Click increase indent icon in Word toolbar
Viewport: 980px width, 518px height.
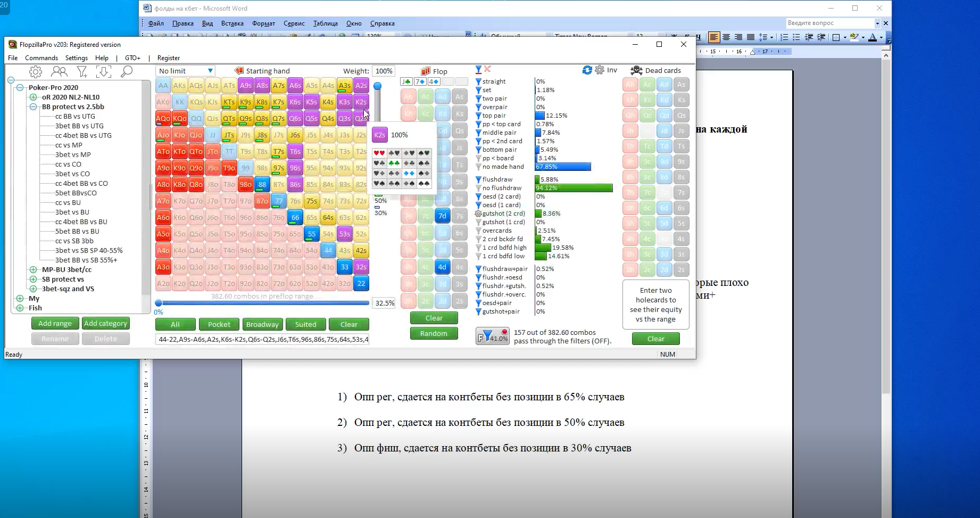(x=821, y=37)
